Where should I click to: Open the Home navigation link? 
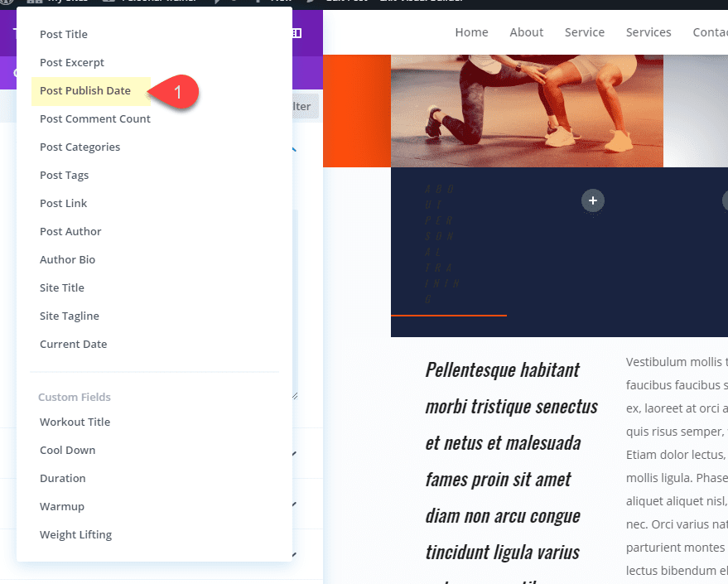tap(471, 32)
